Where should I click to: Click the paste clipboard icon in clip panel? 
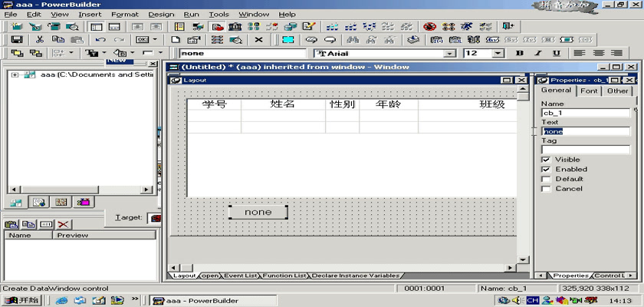click(11, 224)
